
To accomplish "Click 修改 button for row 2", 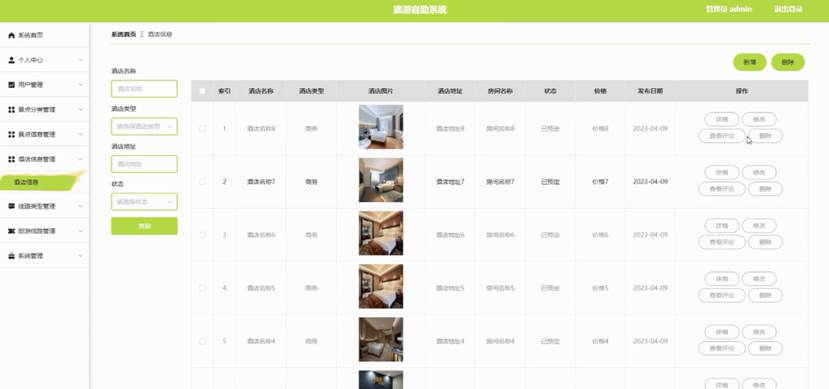I will pyautogui.click(x=759, y=172).
